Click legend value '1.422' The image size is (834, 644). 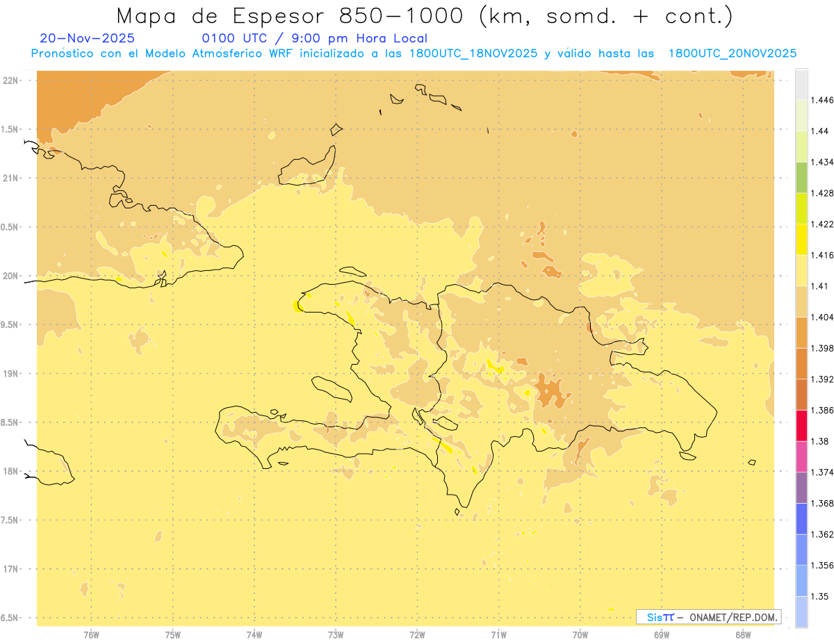821,224
